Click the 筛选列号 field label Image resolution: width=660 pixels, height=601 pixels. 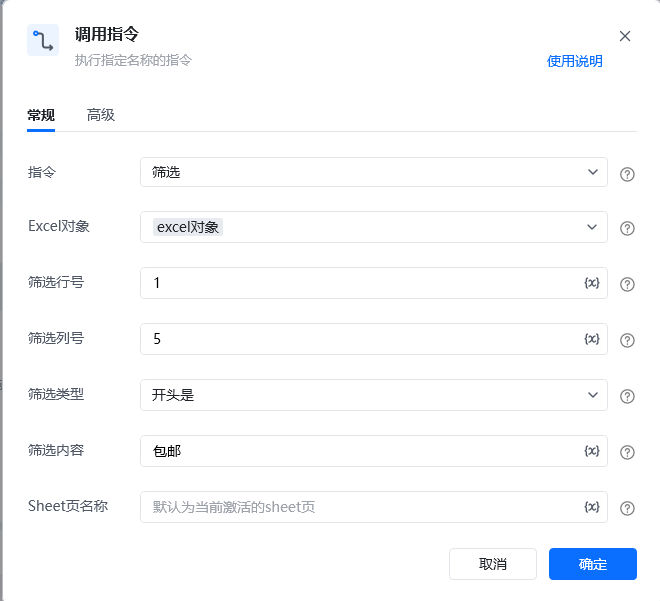[56, 338]
